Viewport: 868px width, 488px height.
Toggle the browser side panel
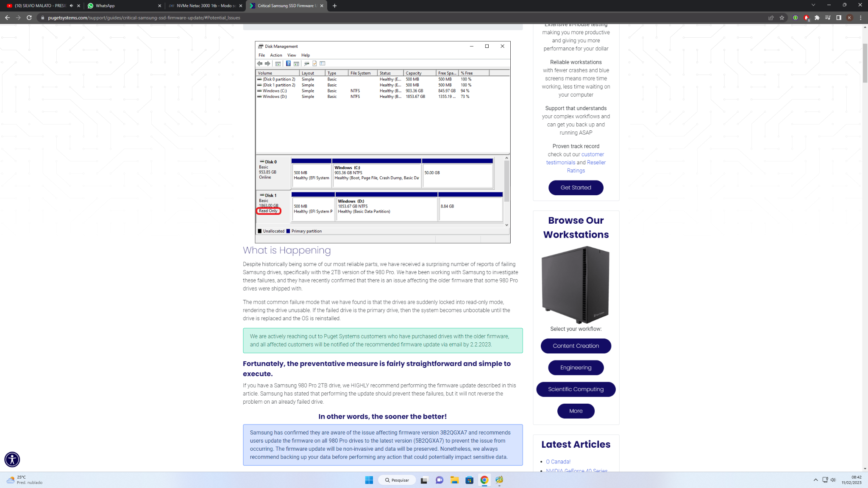(838, 18)
